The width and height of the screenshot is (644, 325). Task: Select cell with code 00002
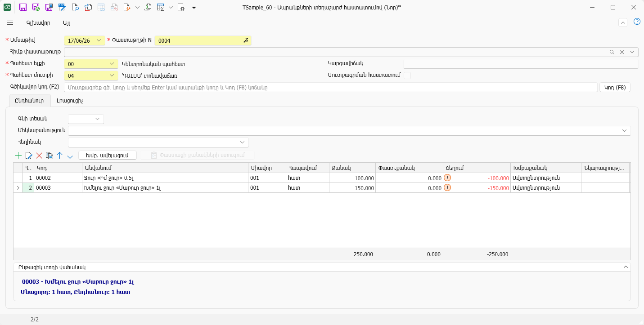(x=58, y=178)
